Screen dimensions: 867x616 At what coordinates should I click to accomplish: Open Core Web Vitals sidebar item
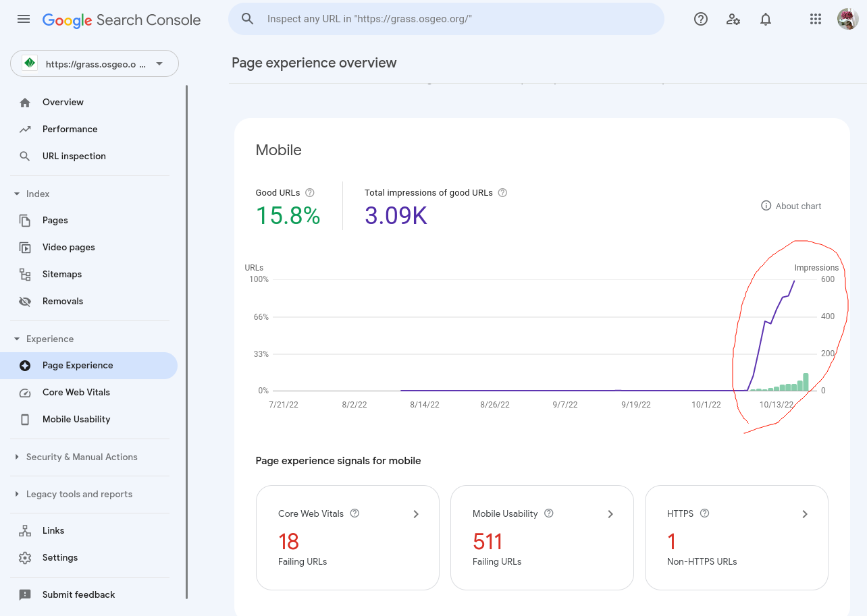click(x=76, y=392)
